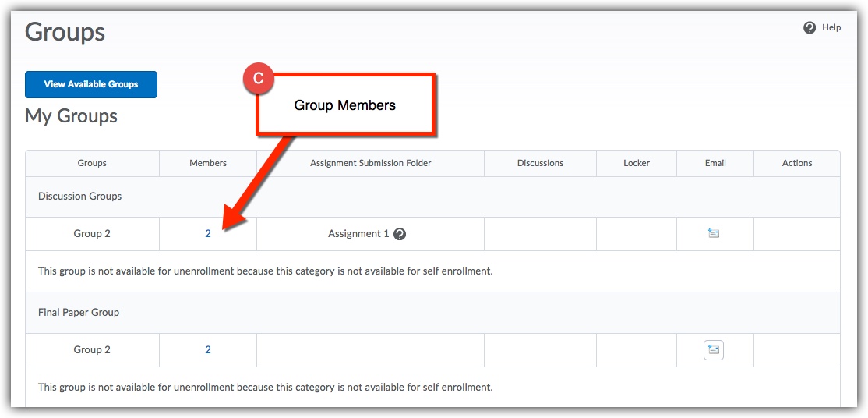Email the Discussion Groups Group 2 members
Viewport: 868px width, 418px height.
pyautogui.click(x=714, y=233)
